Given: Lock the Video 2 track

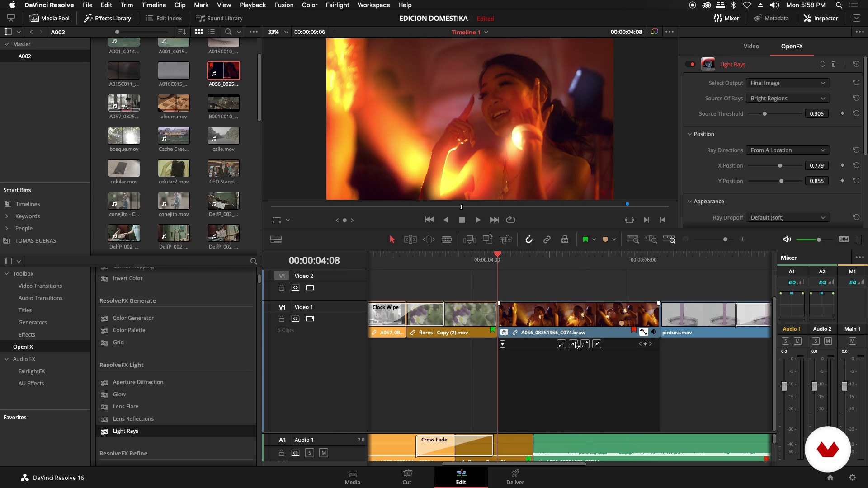Looking at the screenshot, I should [282, 288].
